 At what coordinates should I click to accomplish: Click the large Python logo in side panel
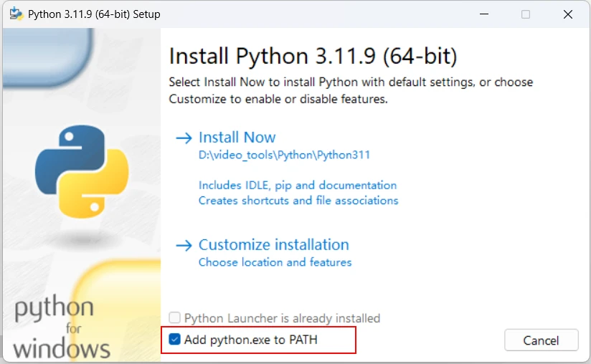click(x=82, y=172)
